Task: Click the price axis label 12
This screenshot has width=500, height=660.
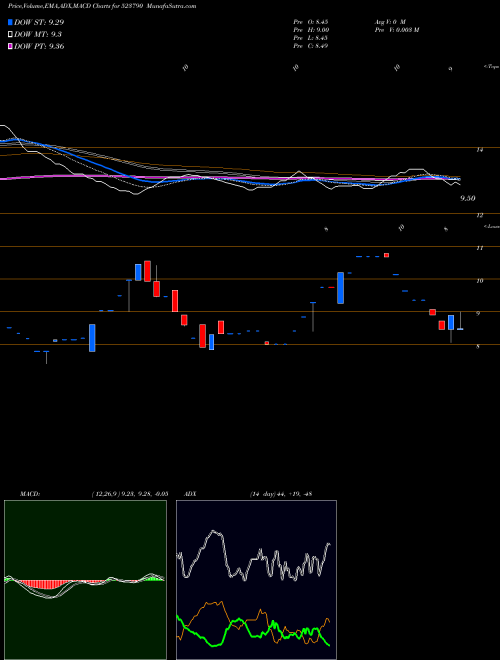Action: click(x=479, y=216)
